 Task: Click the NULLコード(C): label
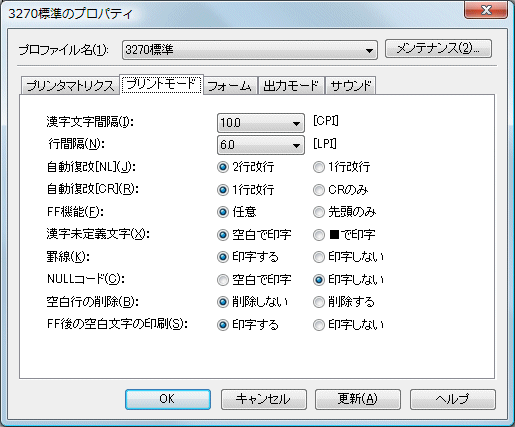tap(86, 279)
